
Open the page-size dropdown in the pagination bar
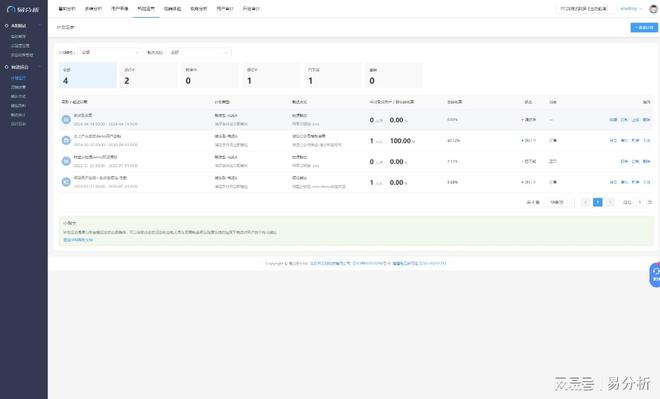coord(560,202)
